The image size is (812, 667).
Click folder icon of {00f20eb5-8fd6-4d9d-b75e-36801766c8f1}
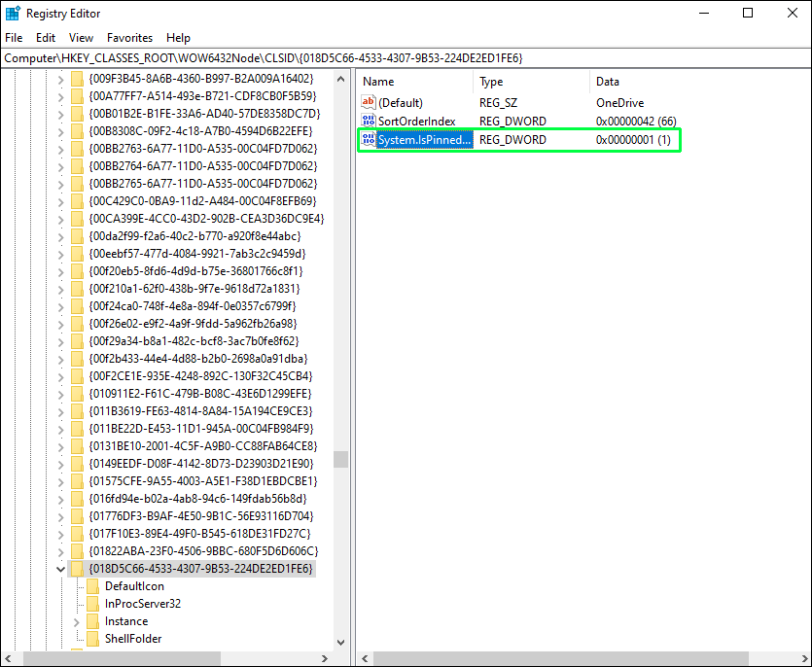(77, 271)
